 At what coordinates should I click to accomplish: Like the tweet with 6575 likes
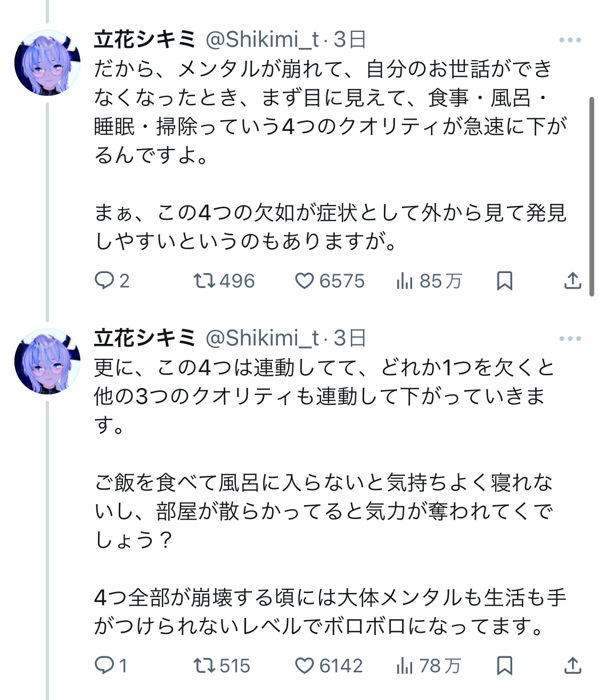(x=330, y=281)
